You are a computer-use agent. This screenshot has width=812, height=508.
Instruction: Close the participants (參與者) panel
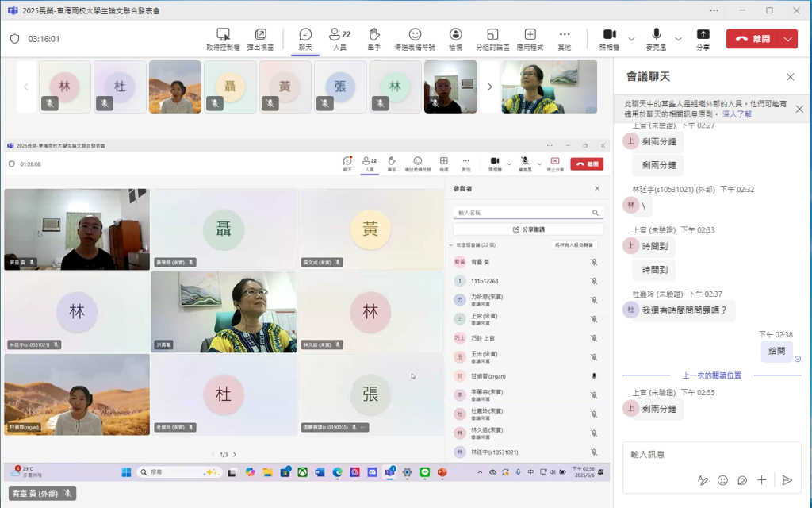pos(597,189)
